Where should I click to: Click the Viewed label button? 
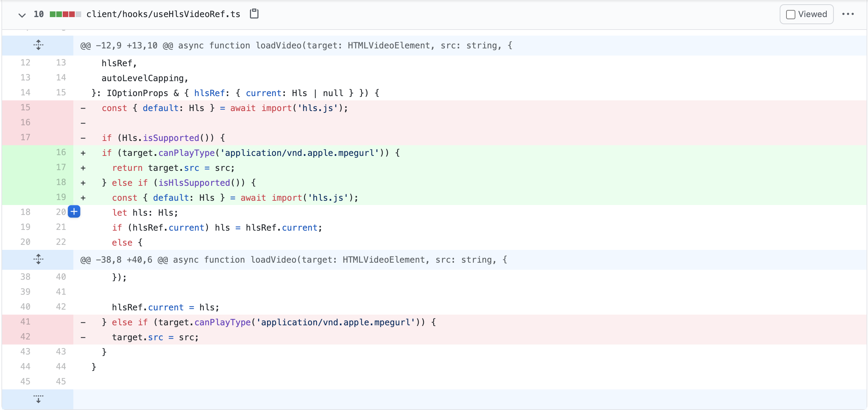(812, 14)
